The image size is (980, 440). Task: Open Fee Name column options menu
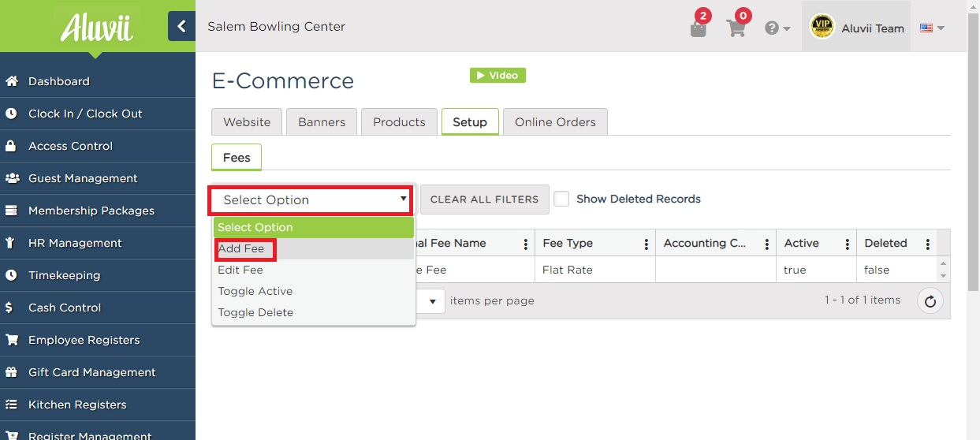(x=526, y=244)
